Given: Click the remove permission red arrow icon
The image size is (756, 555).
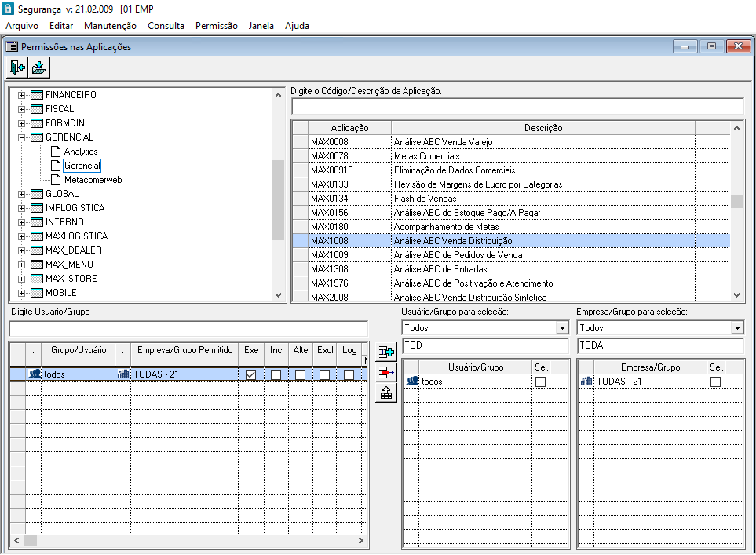Looking at the screenshot, I should [x=386, y=373].
